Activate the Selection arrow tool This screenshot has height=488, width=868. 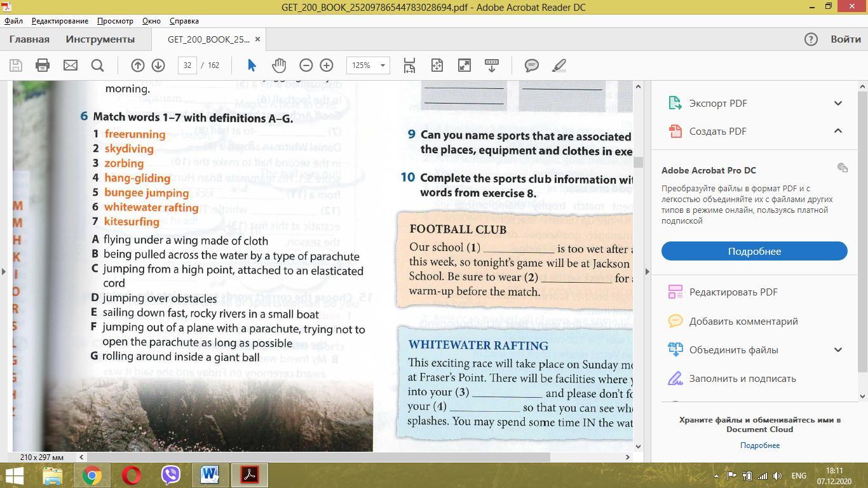(x=252, y=65)
